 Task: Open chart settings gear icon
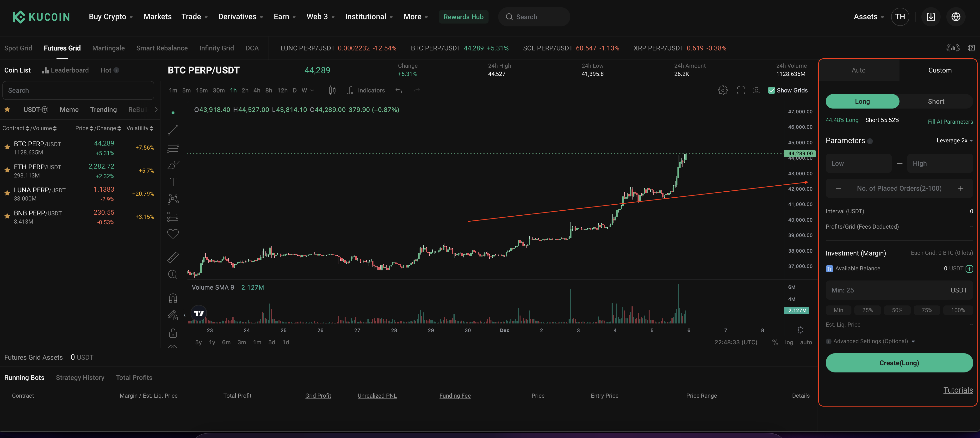[722, 90]
